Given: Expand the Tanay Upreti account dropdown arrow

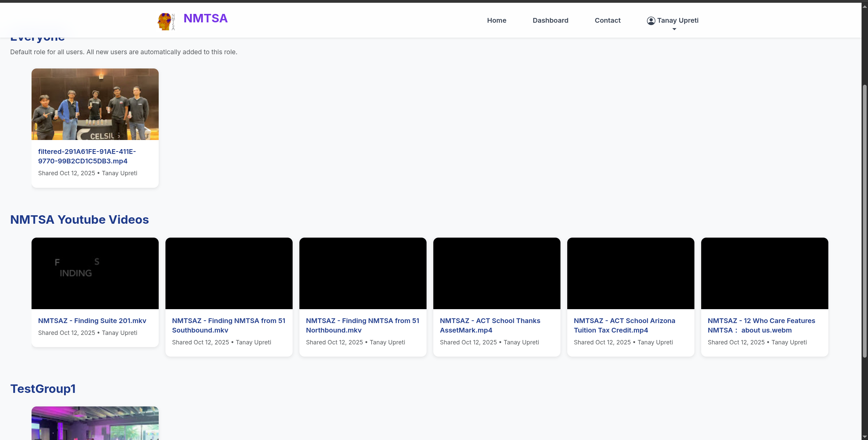Looking at the screenshot, I should click(674, 29).
